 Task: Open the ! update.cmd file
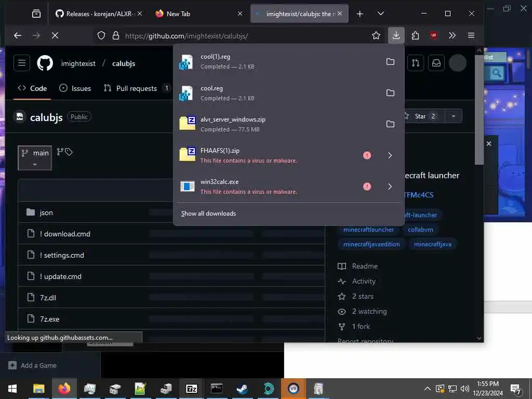click(x=60, y=276)
